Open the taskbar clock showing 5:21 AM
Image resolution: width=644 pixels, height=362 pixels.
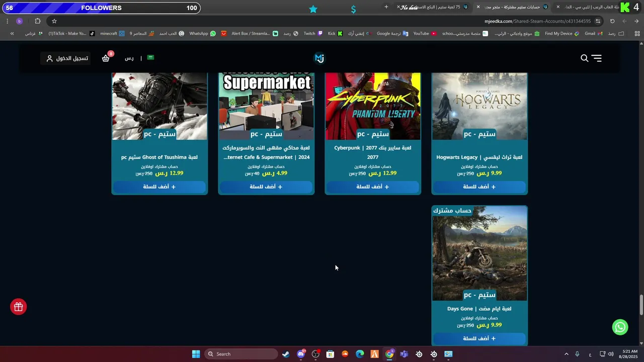(x=629, y=354)
